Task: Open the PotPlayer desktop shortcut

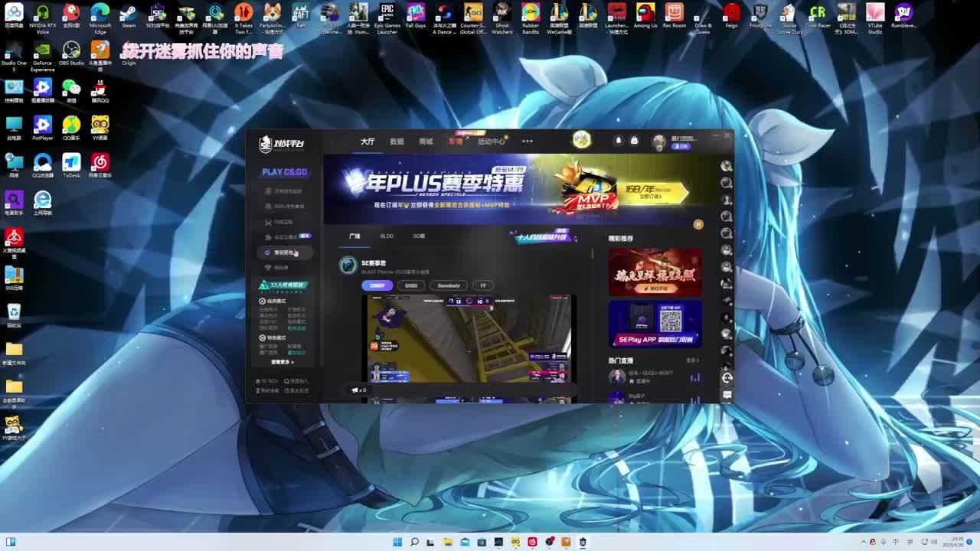Action: pos(43,128)
